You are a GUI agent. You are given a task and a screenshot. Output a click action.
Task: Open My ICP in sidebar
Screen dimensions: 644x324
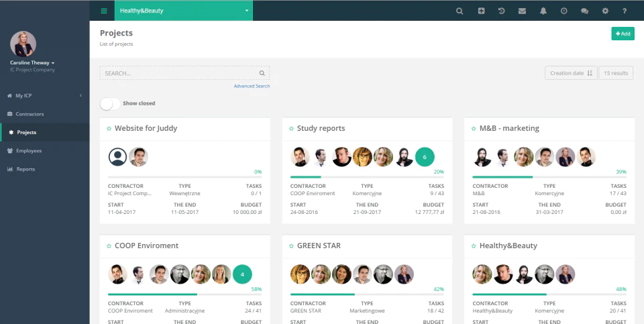click(45, 96)
